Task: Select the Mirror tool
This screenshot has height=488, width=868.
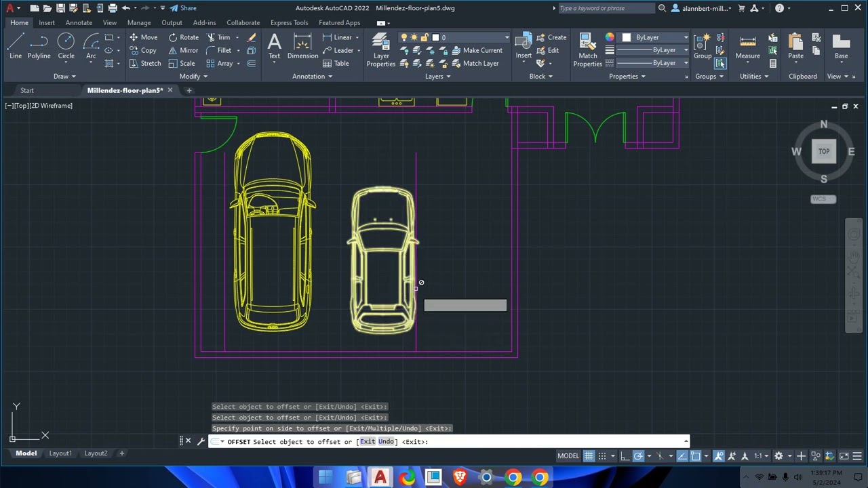Action: (x=183, y=50)
